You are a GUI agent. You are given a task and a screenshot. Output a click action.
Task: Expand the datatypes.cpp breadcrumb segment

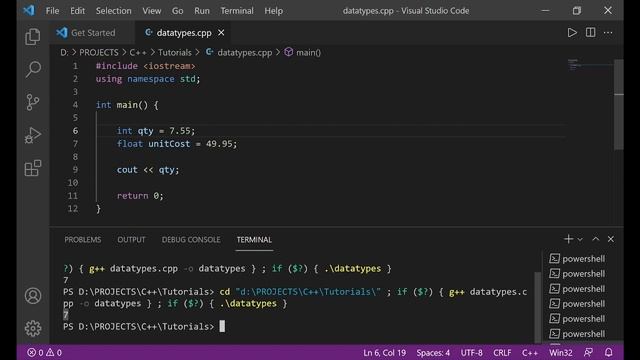point(239,53)
